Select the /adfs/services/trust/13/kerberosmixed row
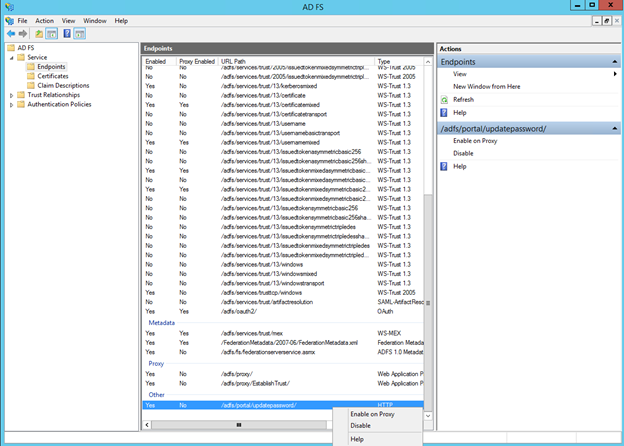The image size is (624, 446). pyautogui.click(x=283, y=86)
